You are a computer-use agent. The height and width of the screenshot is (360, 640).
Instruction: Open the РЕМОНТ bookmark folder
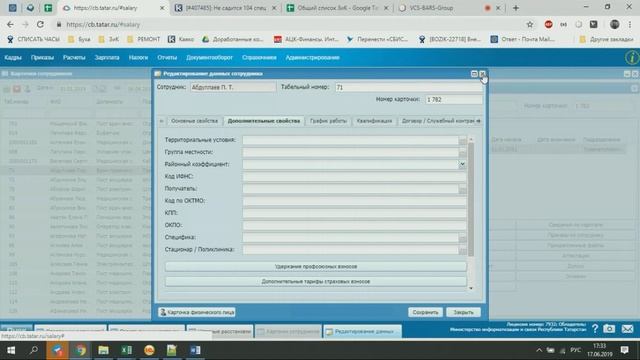tap(144, 39)
